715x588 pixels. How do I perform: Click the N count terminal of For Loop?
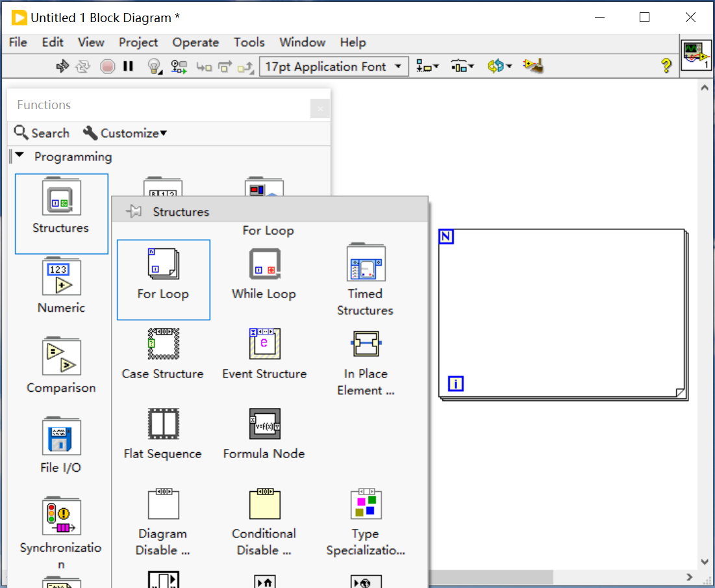[x=446, y=236]
